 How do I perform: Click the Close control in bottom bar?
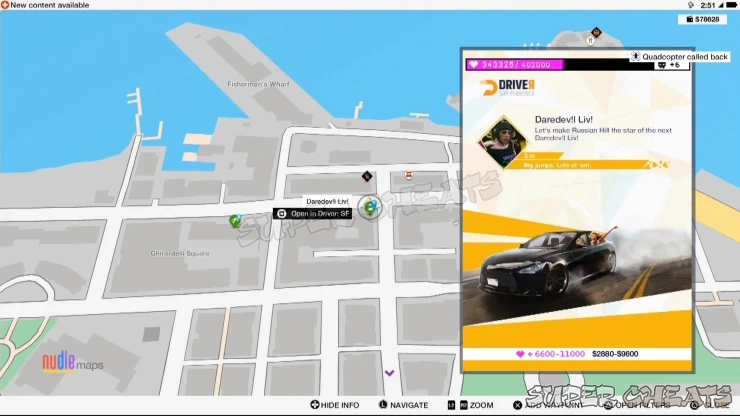pos(710,405)
